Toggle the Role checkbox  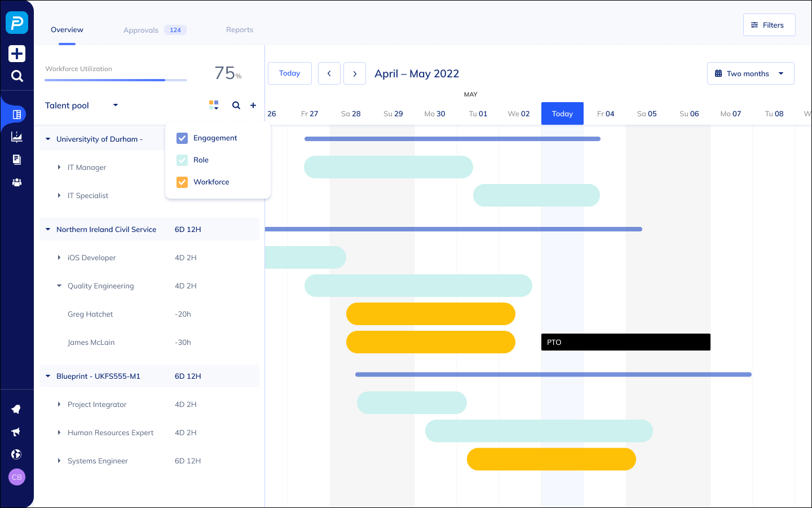[182, 160]
